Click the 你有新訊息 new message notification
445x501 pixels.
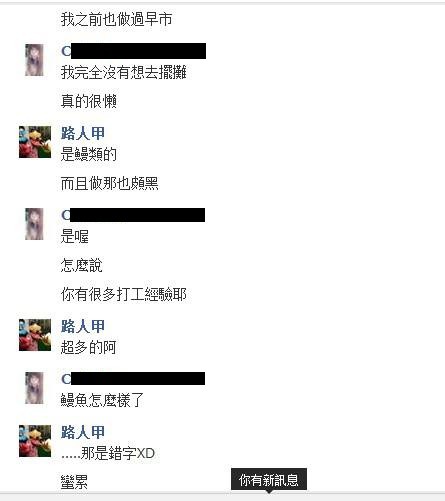(269, 480)
